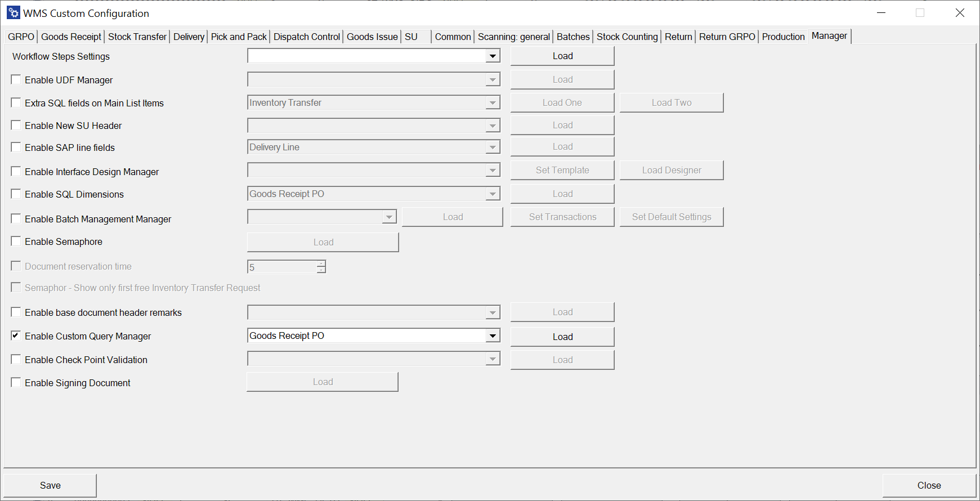This screenshot has width=980, height=501.
Task: Check Enable New SU Header
Action: (16, 126)
